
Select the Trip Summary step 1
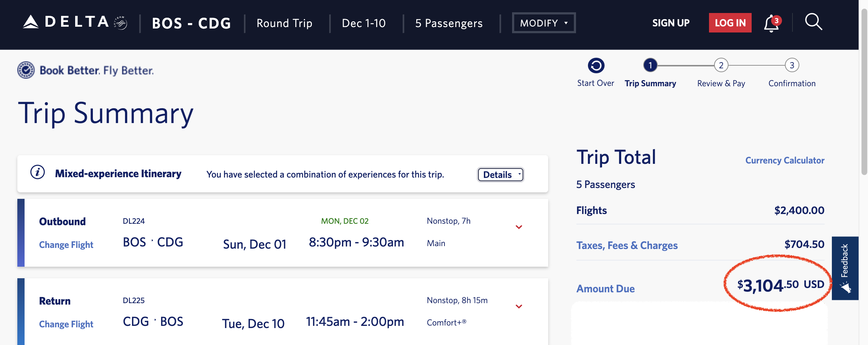click(x=650, y=66)
